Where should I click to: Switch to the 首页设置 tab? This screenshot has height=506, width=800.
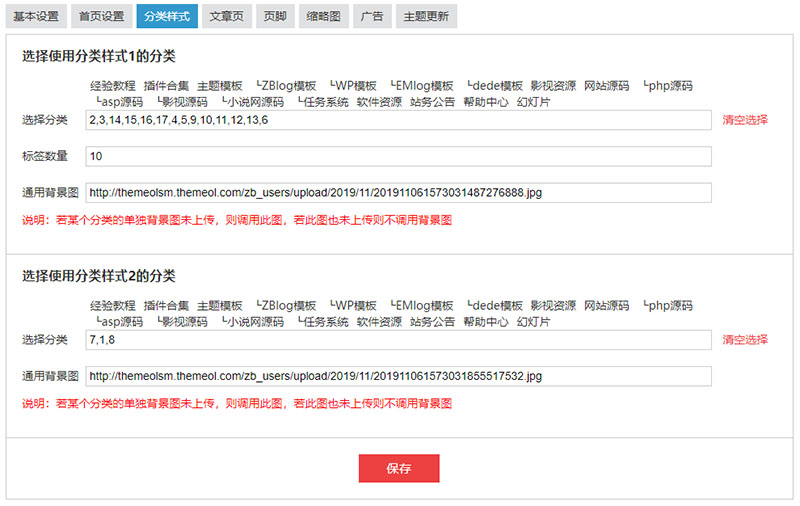101,17
